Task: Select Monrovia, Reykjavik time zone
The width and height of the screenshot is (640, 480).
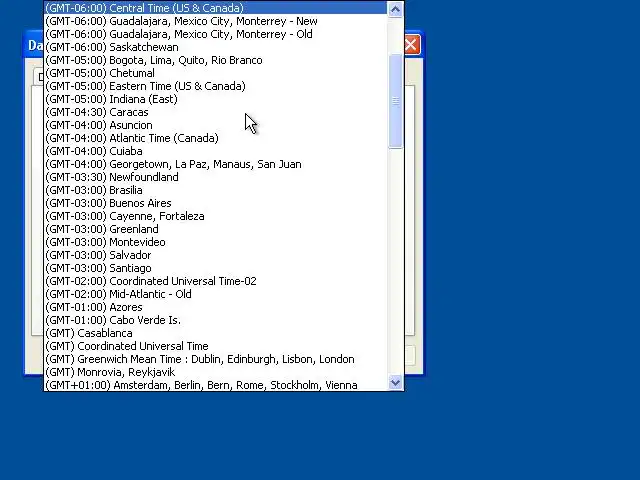Action: pos(216,372)
